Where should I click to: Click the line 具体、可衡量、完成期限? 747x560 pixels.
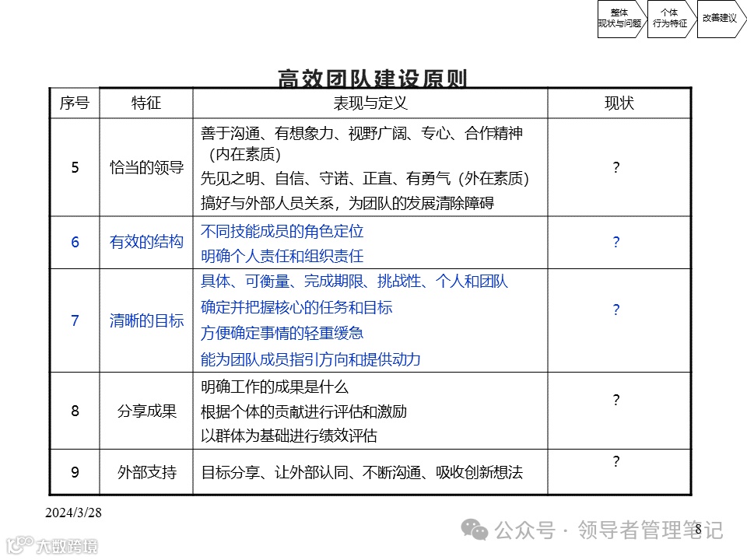[355, 282]
